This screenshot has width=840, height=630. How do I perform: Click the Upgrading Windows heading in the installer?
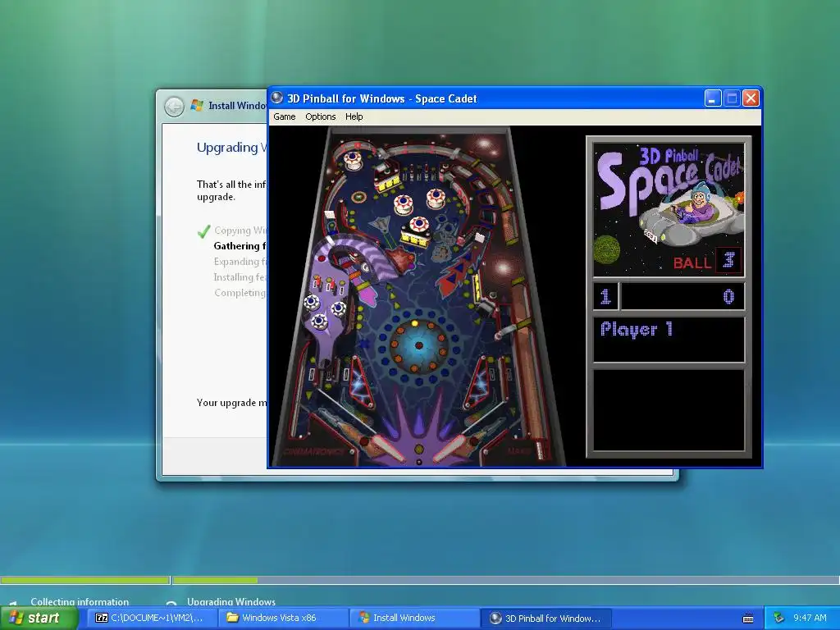(x=231, y=148)
